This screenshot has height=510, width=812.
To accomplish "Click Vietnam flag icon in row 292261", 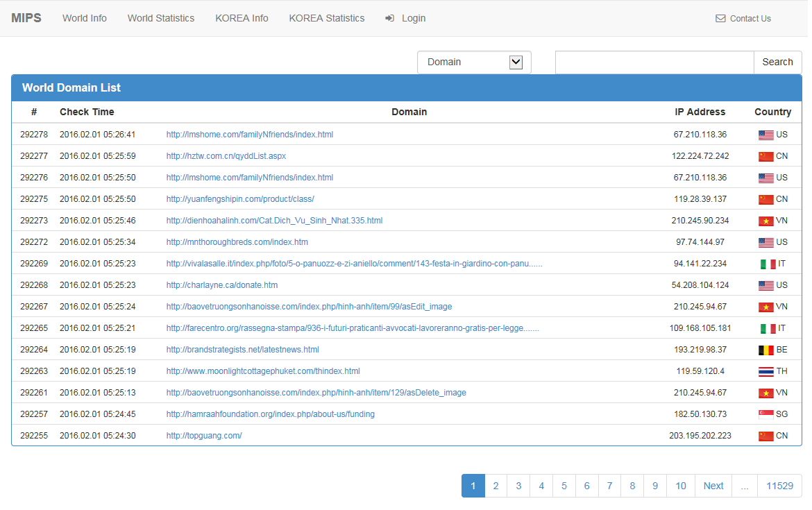I will point(766,393).
